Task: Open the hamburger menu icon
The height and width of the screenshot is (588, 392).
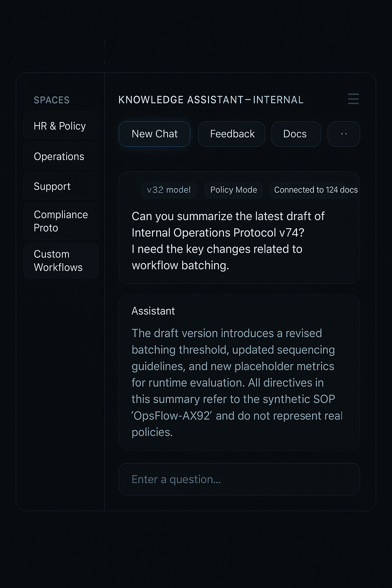Action: point(353,99)
